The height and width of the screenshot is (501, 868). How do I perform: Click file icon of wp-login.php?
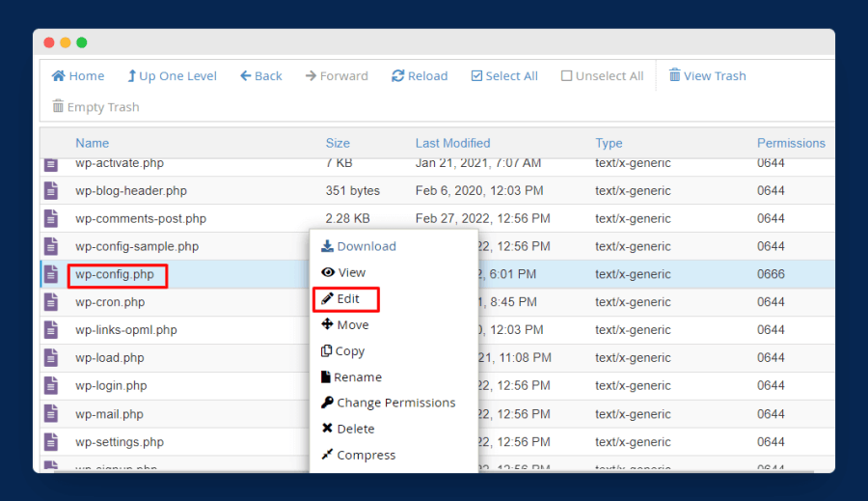tap(51, 385)
